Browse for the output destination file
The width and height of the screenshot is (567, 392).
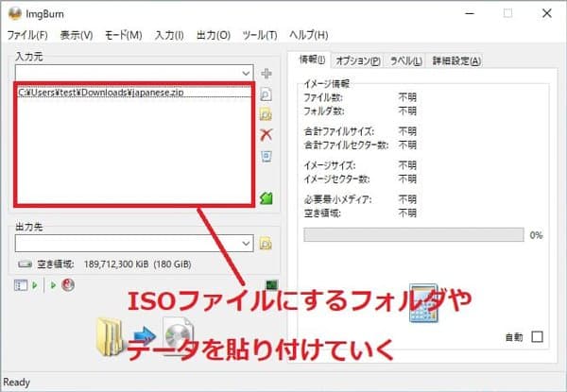[x=266, y=243]
